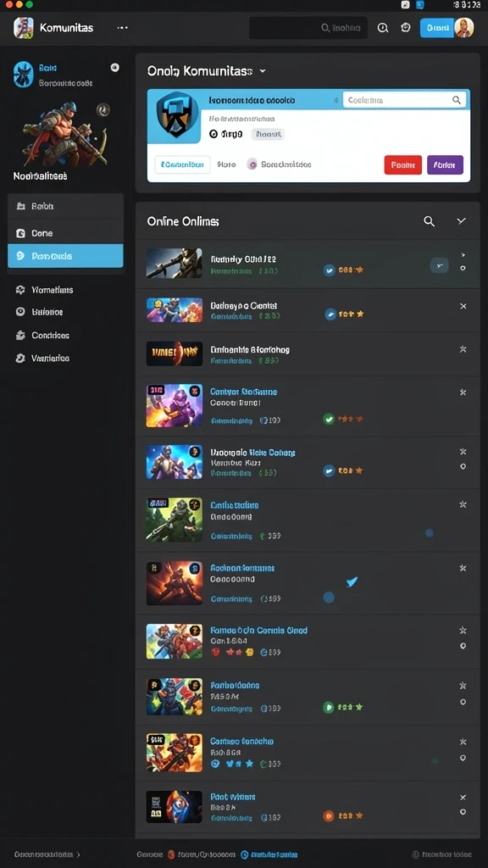Click the Komunitas app logo in header
Image resolution: width=488 pixels, height=868 pixels.
[x=23, y=28]
